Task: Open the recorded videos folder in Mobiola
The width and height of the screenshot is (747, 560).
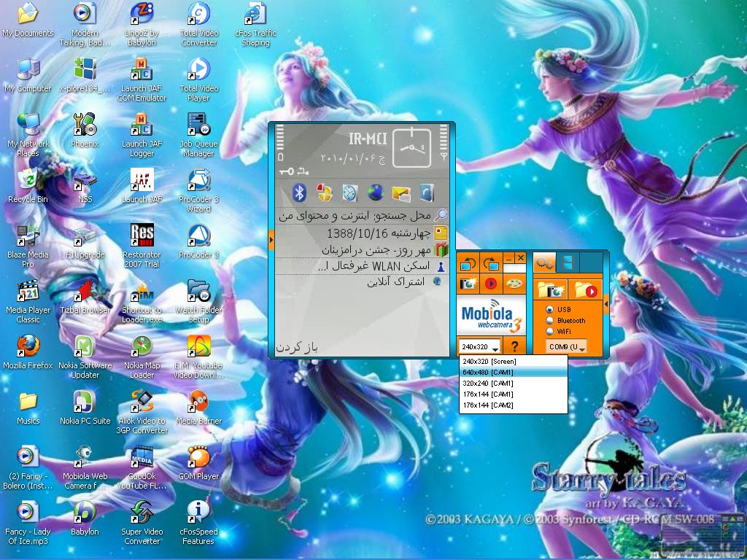Action: 586,290
